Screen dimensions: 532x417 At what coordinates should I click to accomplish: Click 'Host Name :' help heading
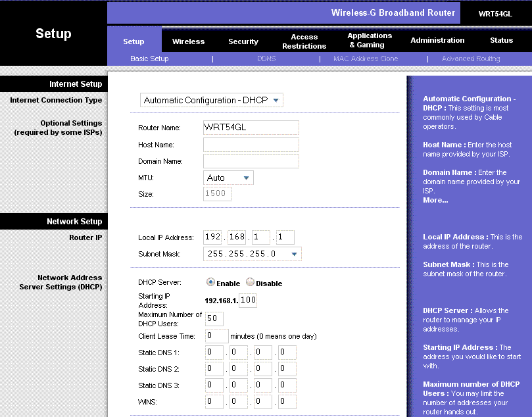[444, 145]
